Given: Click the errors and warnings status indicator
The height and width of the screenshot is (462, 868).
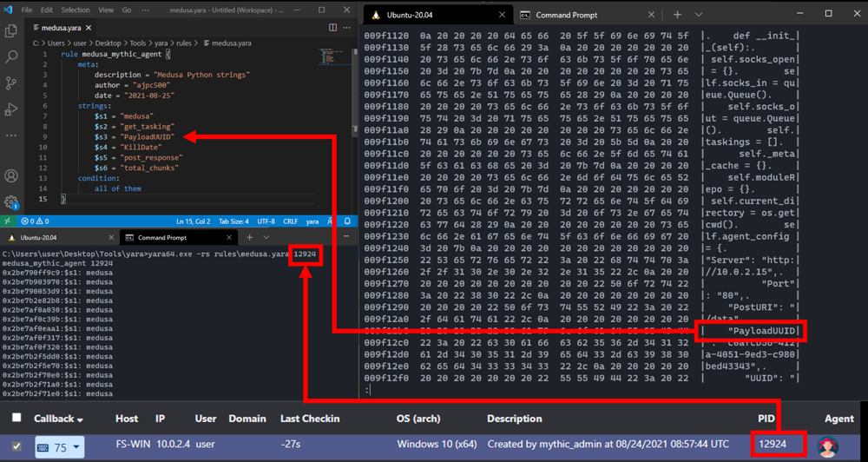Looking at the screenshot, I should pos(36,221).
